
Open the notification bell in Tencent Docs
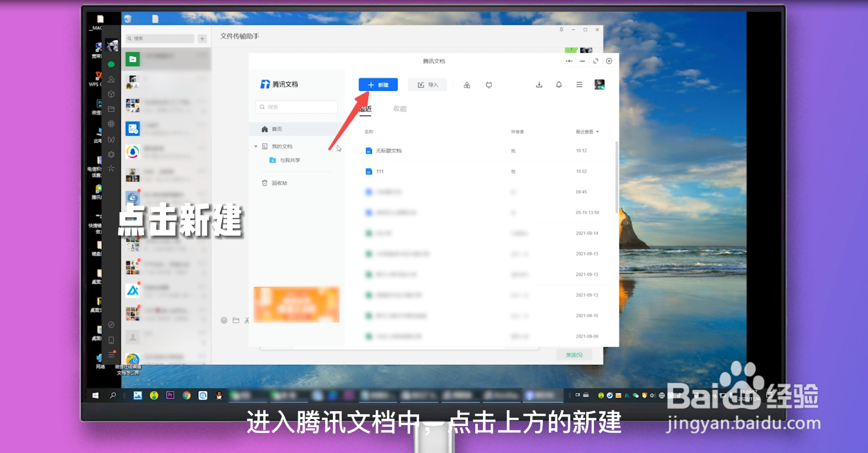click(x=559, y=85)
